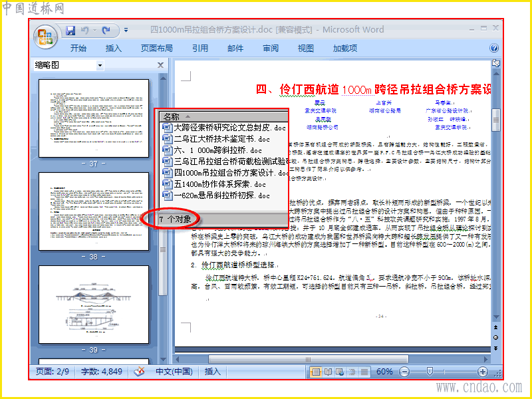532x399 pixels.
Task: Undo the last action
Action: [85, 31]
